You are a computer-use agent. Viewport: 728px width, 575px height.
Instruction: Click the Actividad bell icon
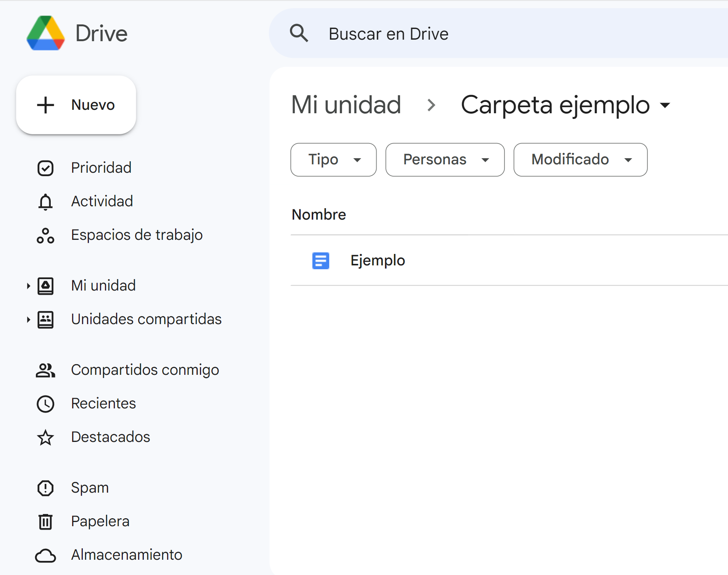pyautogui.click(x=45, y=202)
